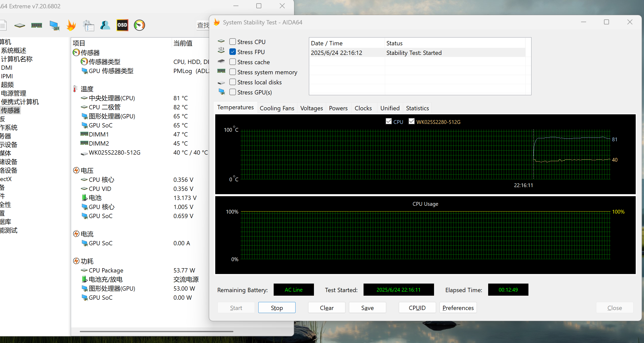644x343 pixels.
Task: Select 系统概述 in the tree
Action: (x=14, y=51)
